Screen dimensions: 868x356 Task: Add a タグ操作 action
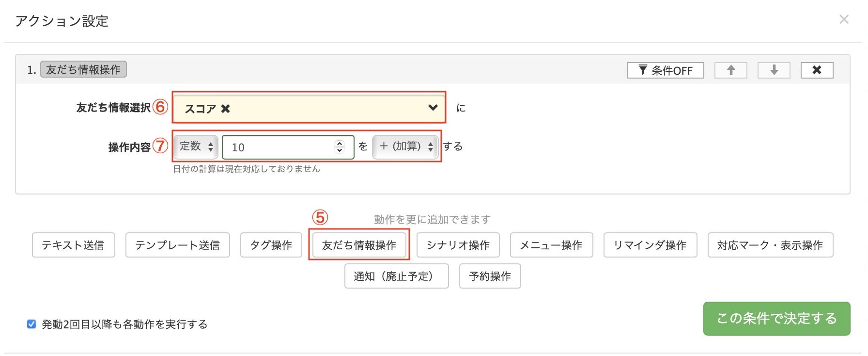click(271, 245)
